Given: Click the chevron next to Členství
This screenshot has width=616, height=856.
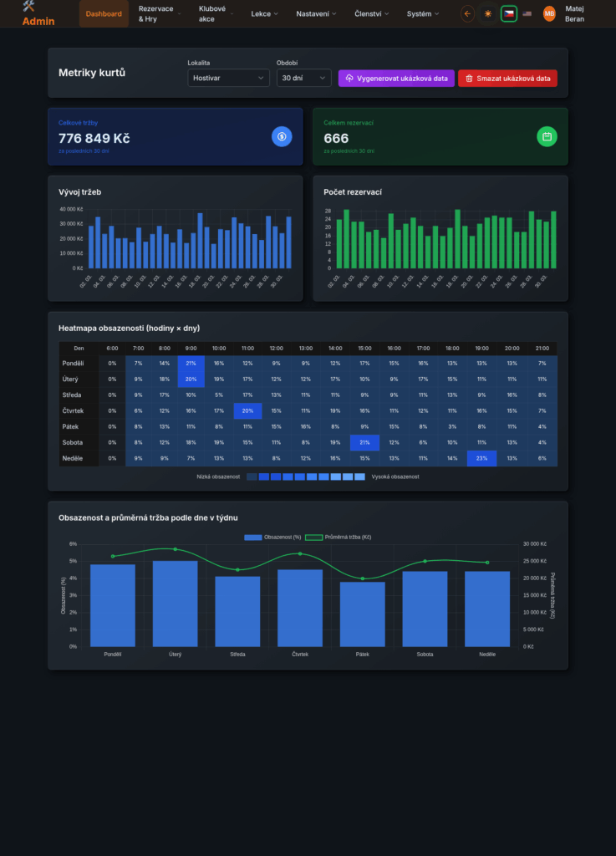Looking at the screenshot, I should pos(387,13).
